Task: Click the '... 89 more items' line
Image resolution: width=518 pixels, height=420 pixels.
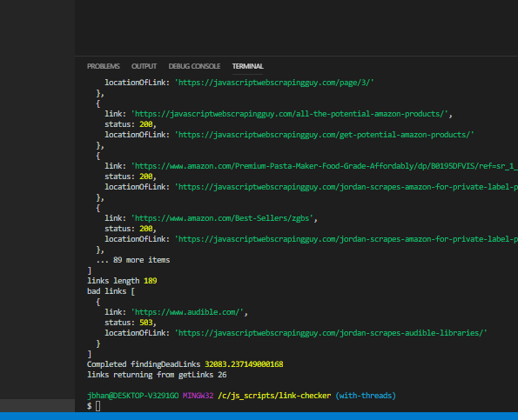Action: click(133, 260)
